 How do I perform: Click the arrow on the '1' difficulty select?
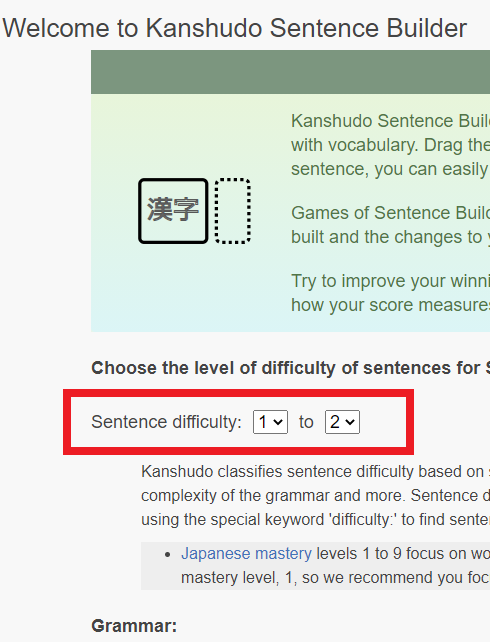pyautogui.click(x=278, y=422)
